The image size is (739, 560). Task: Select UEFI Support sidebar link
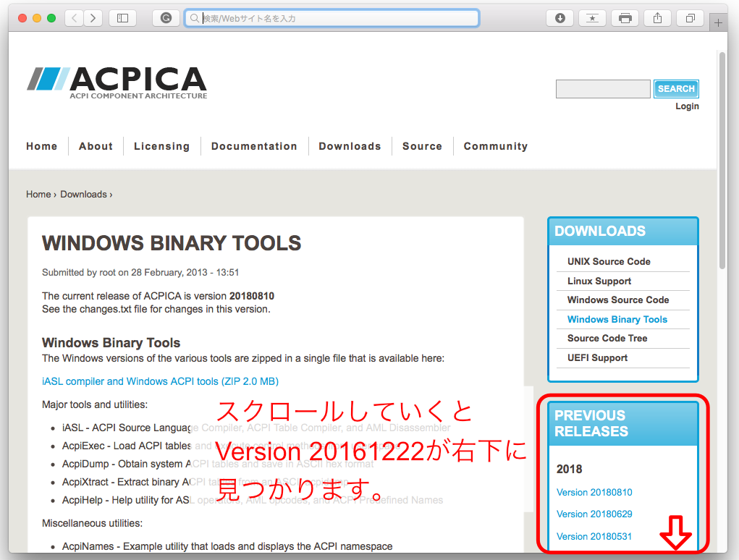click(x=597, y=358)
